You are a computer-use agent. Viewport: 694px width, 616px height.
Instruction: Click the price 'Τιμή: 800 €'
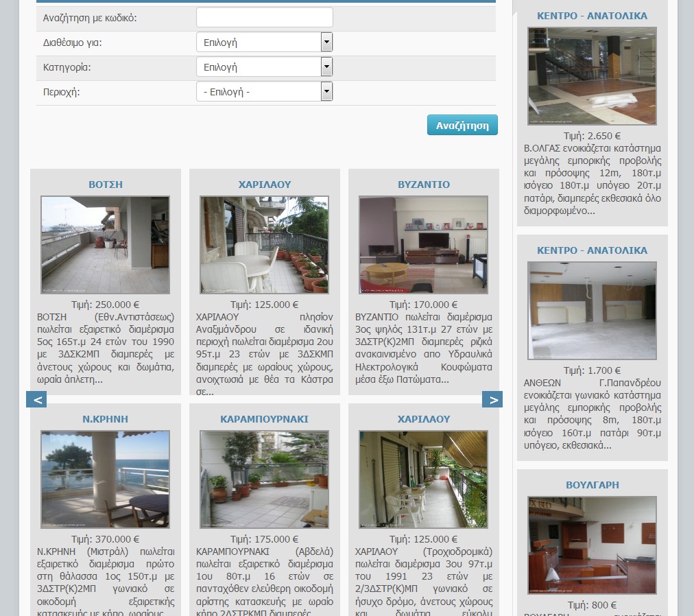tap(593, 605)
